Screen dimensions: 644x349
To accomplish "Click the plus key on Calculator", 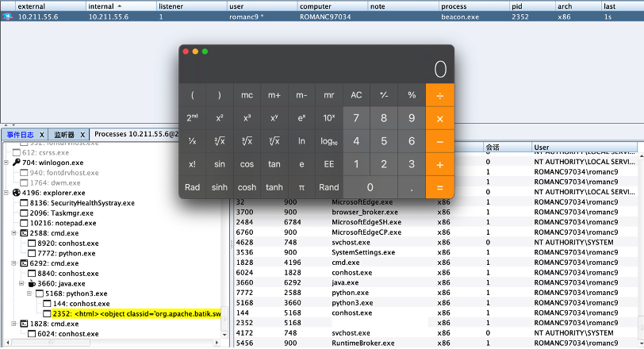I will coord(440,164).
